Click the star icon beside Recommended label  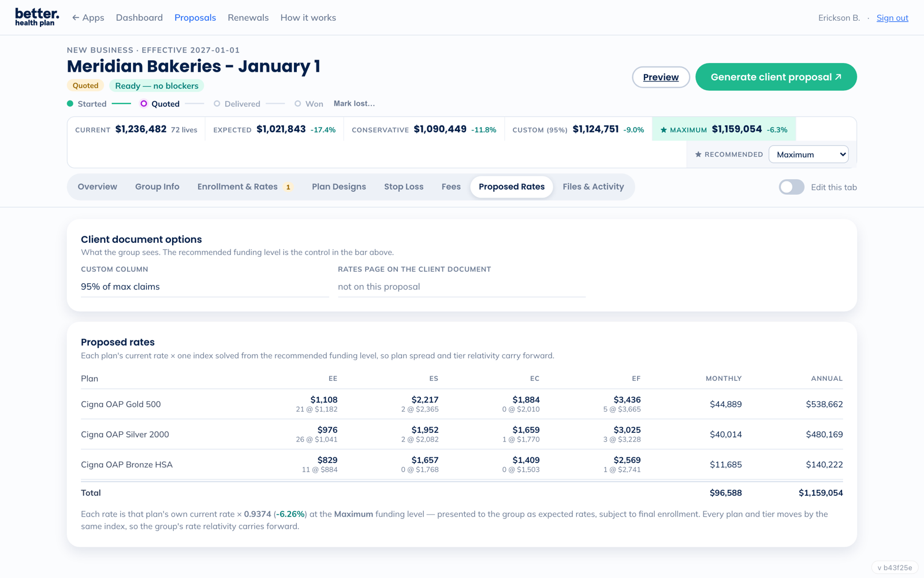(698, 154)
